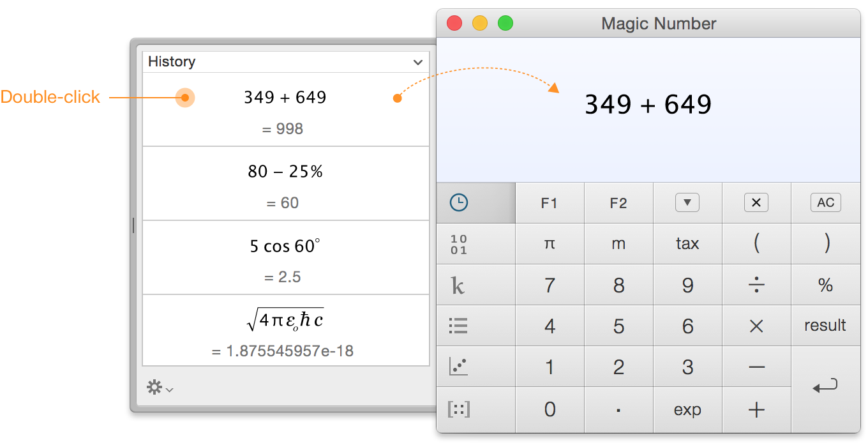Close the Magic Number window
The height and width of the screenshot is (447, 868).
454,24
